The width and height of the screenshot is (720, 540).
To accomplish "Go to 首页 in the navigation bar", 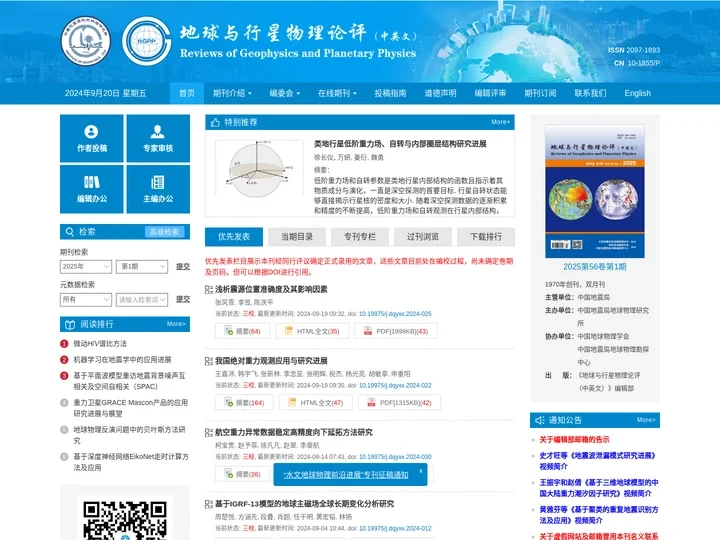I will coord(187,93).
